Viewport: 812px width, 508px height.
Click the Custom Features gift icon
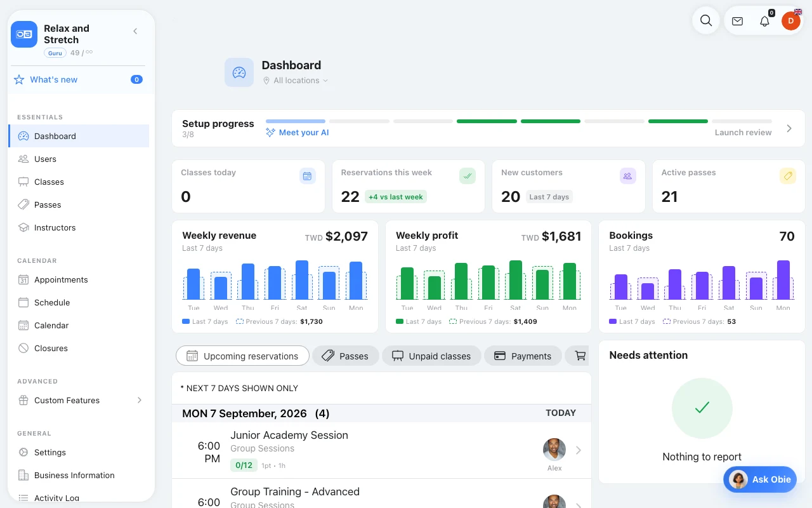tap(23, 400)
